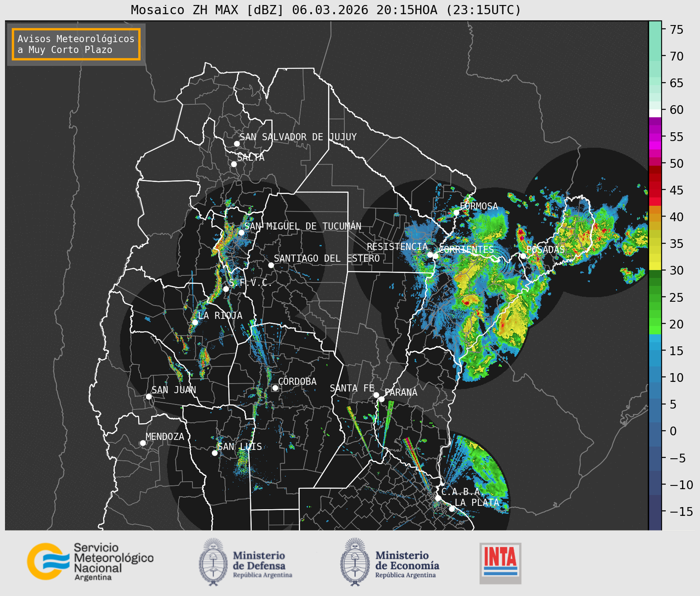Select the Resistencia city dot
This screenshot has width=700, height=596.
[x=430, y=255]
